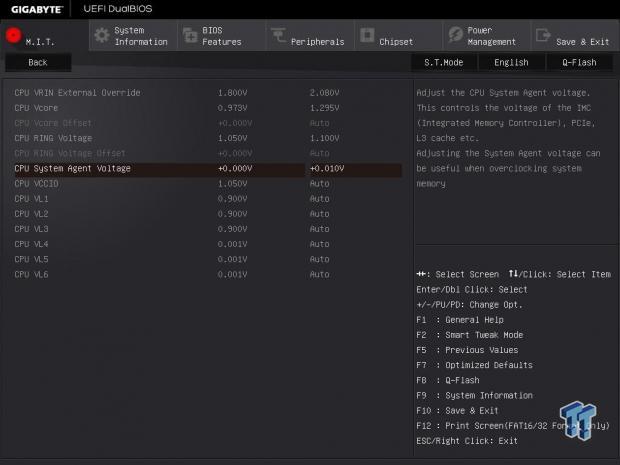Click the Power Management icon
Viewport: 620px width, 465px height.
[455, 36]
